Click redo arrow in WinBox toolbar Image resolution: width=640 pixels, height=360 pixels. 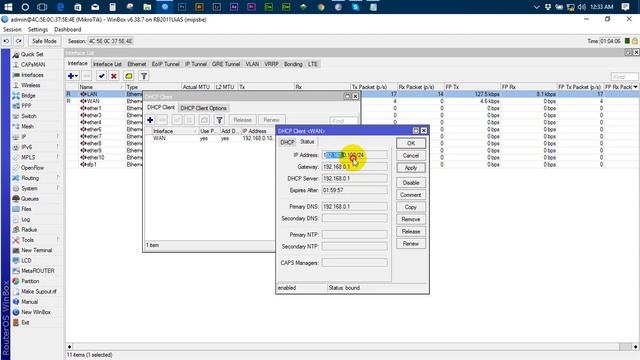(x=19, y=41)
